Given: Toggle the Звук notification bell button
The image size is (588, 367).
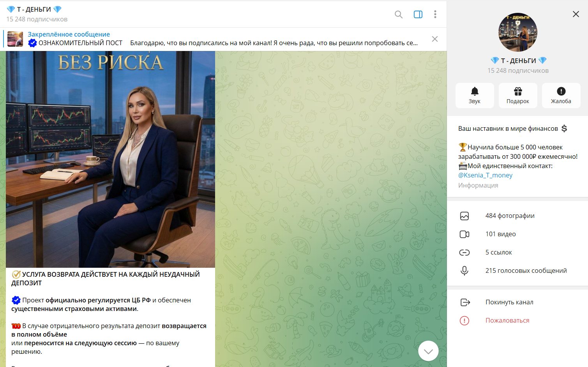Looking at the screenshot, I should tap(475, 95).
